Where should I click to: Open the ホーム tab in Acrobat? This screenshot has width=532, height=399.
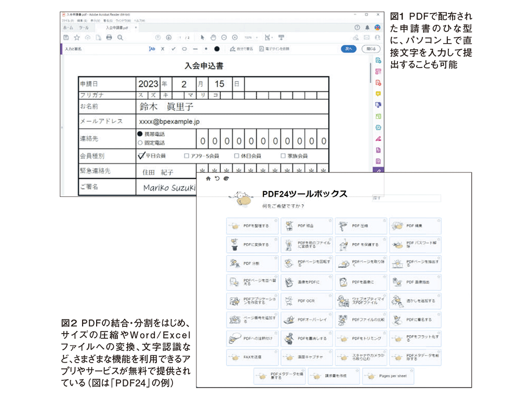68,28
